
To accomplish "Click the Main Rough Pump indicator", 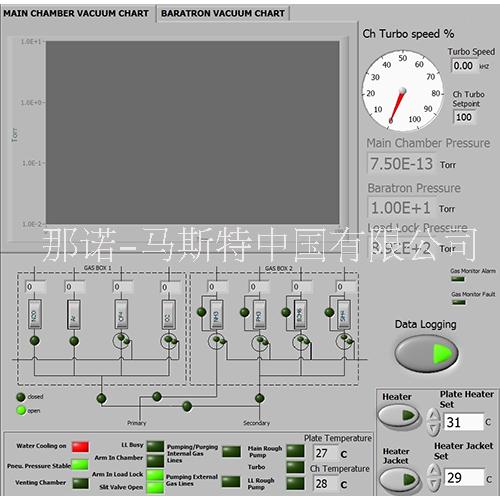I will click(x=295, y=451).
